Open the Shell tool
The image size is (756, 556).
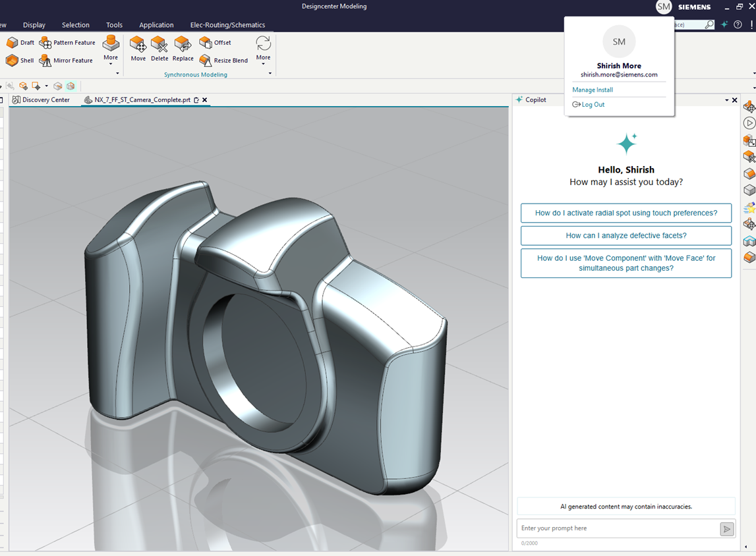coord(20,61)
